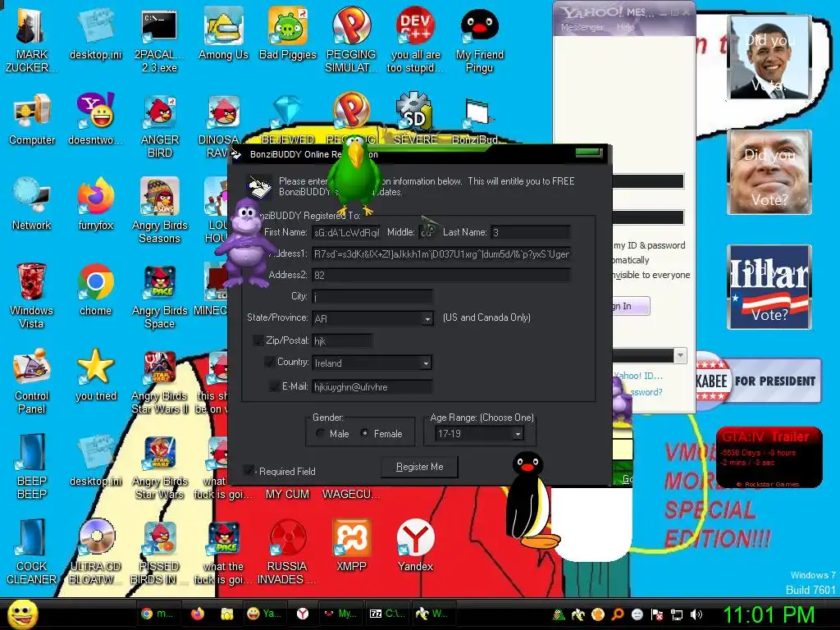
Task: Launch the XMPP desktop shortcut
Action: 351,546
